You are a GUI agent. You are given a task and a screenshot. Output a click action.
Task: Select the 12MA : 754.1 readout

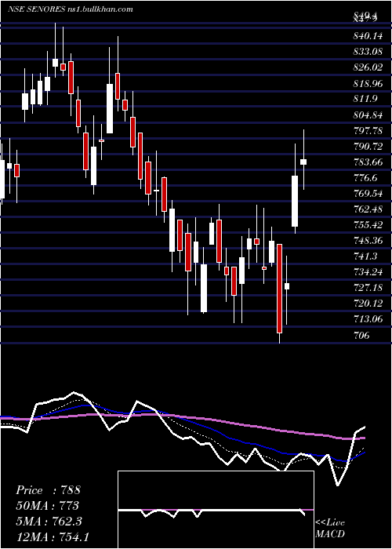pyautogui.click(x=53, y=537)
